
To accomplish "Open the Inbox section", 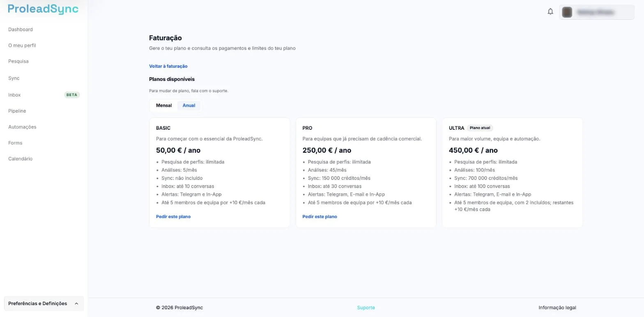I will point(14,95).
